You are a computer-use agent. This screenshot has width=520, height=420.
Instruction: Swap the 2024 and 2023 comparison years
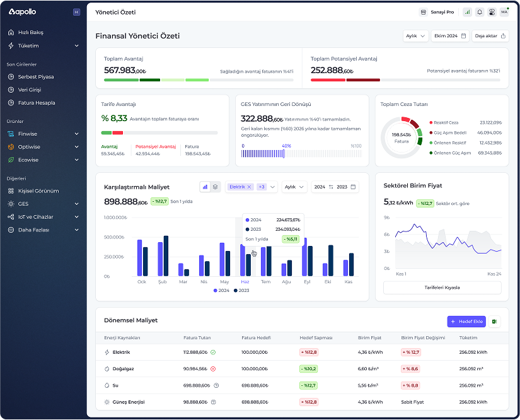(331, 187)
